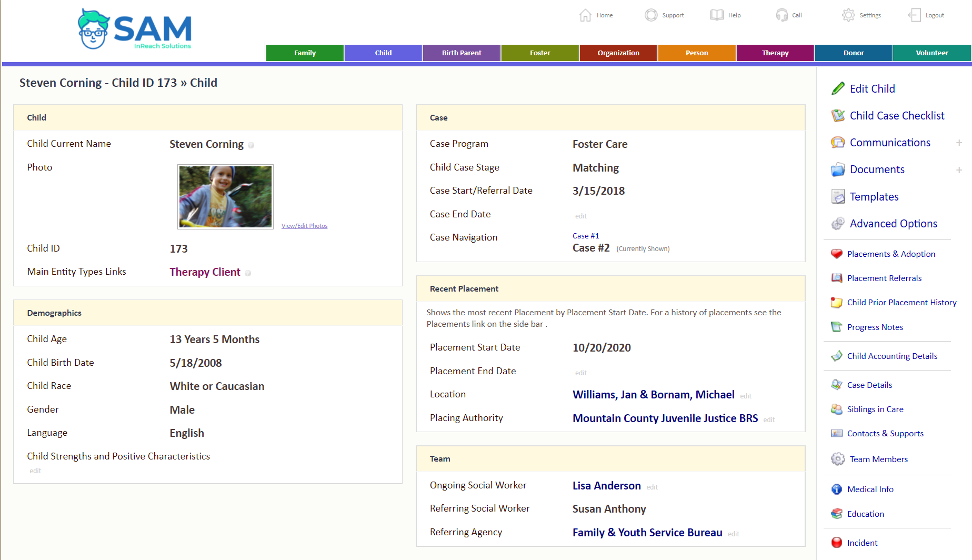Viewport: 972px width, 560px height.
Task: Open the Support lifebuoy icon
Action: tap(651, 15)
